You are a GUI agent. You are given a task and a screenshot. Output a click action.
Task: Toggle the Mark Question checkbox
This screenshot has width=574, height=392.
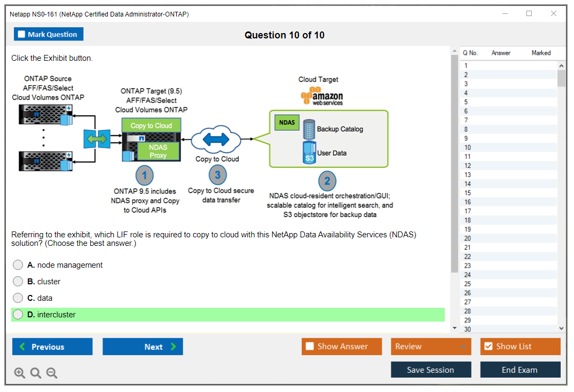coord(22,34)
